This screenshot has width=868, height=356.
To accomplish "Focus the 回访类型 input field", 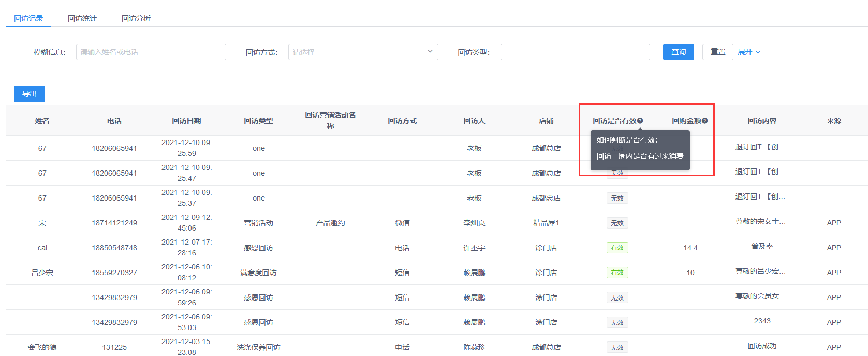I will [575, 52].
